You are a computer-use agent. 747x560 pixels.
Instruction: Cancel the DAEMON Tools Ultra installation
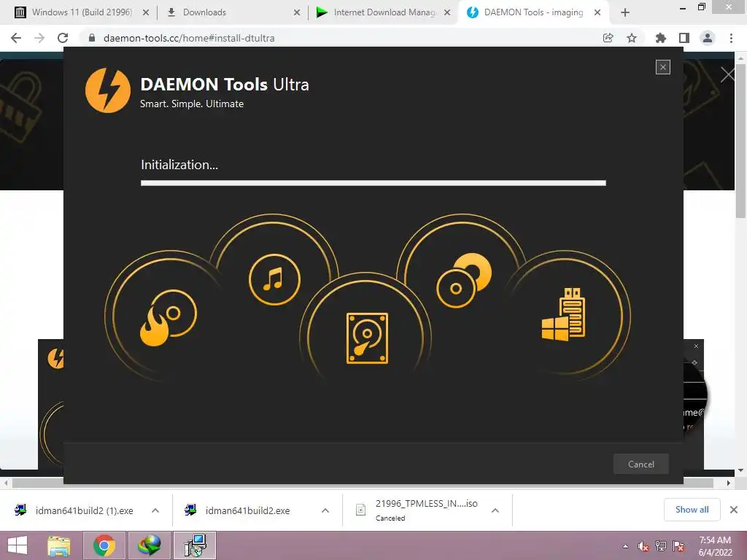coord(640,464)
